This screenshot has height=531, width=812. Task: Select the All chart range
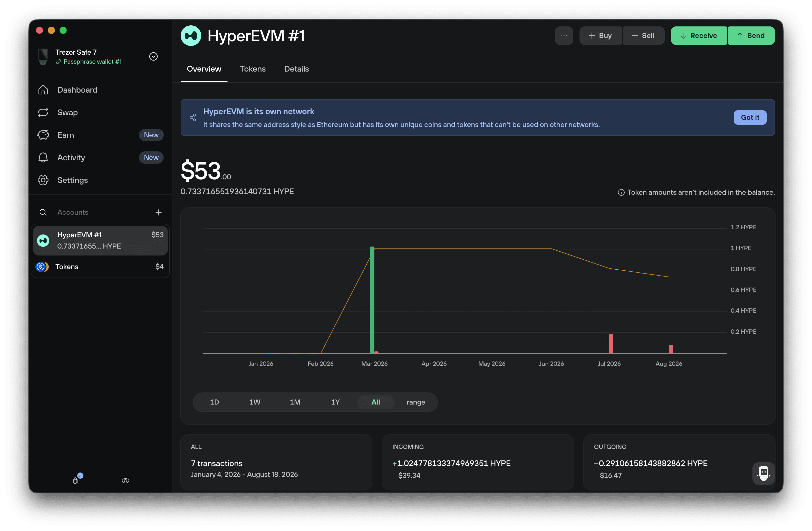[x=375, y=402]
